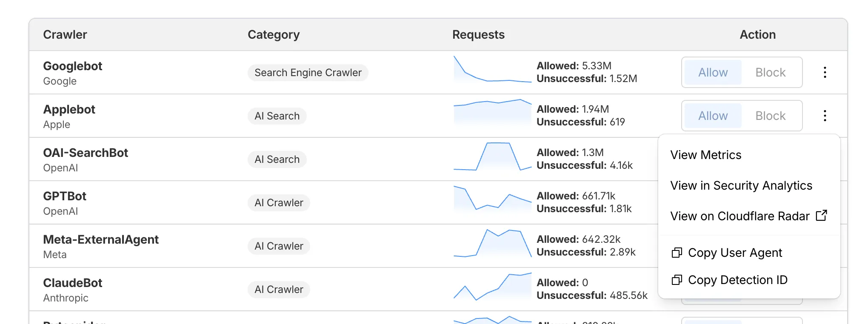Select the Crawler column header

coord(65,34)
